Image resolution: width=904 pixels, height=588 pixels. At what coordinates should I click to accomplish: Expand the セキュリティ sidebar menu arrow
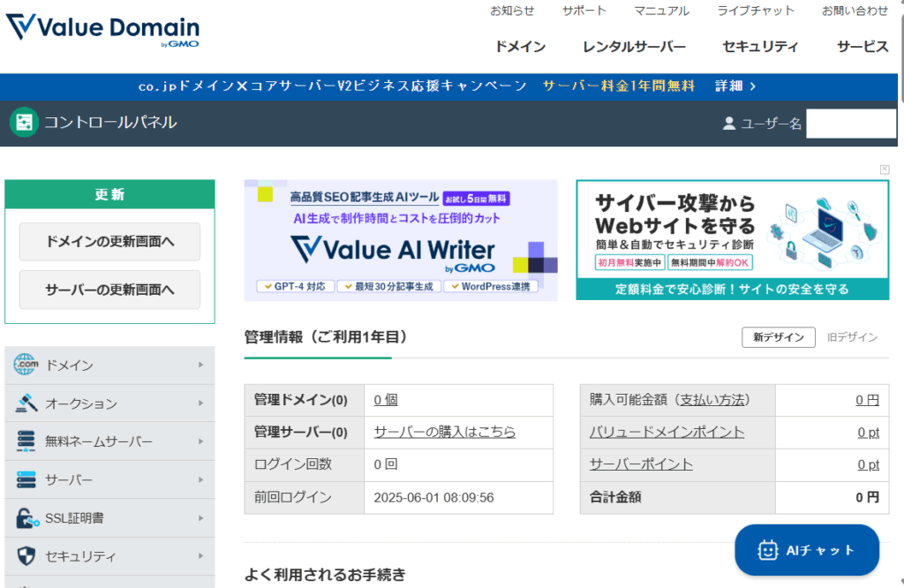point(200,556)
